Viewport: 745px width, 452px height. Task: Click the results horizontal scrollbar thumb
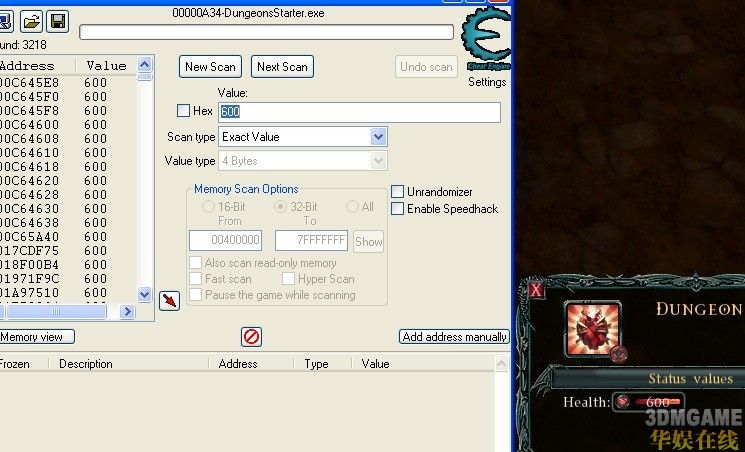tap(56, 312)
